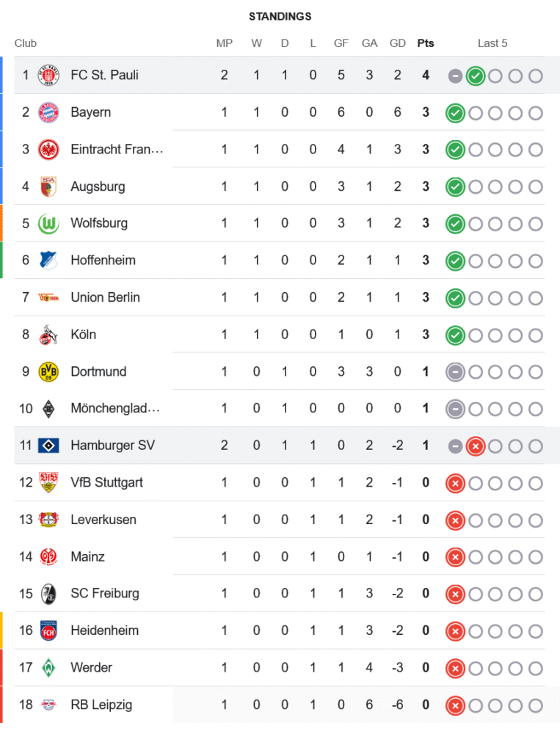Open the Augsburg team name link

[98, 186]
